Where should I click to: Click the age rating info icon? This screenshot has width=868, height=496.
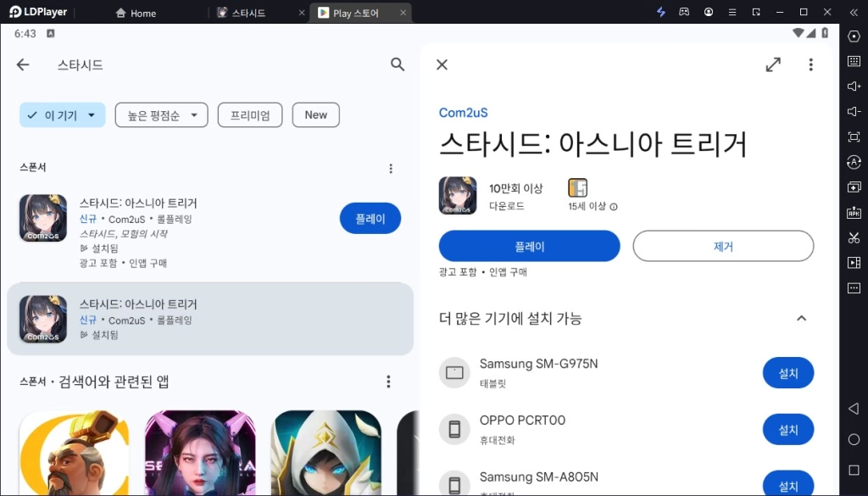click(x=614, y=207)
